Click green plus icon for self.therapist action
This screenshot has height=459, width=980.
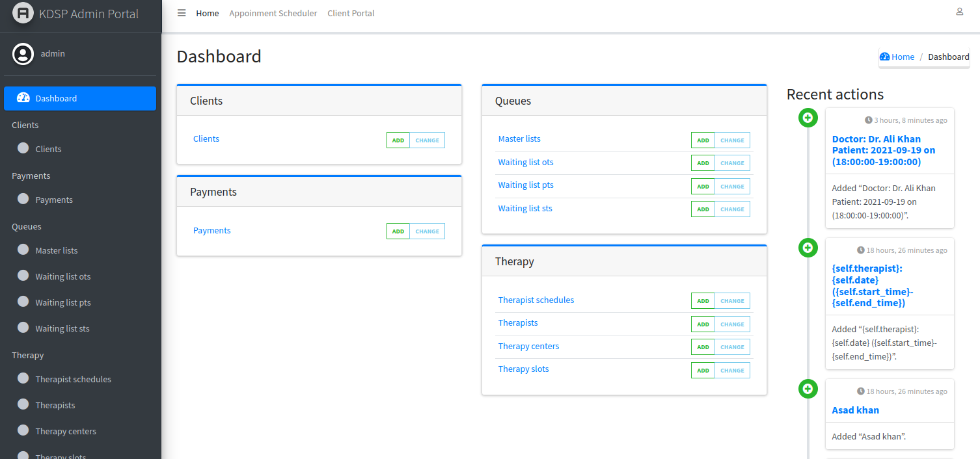point(808,248)
